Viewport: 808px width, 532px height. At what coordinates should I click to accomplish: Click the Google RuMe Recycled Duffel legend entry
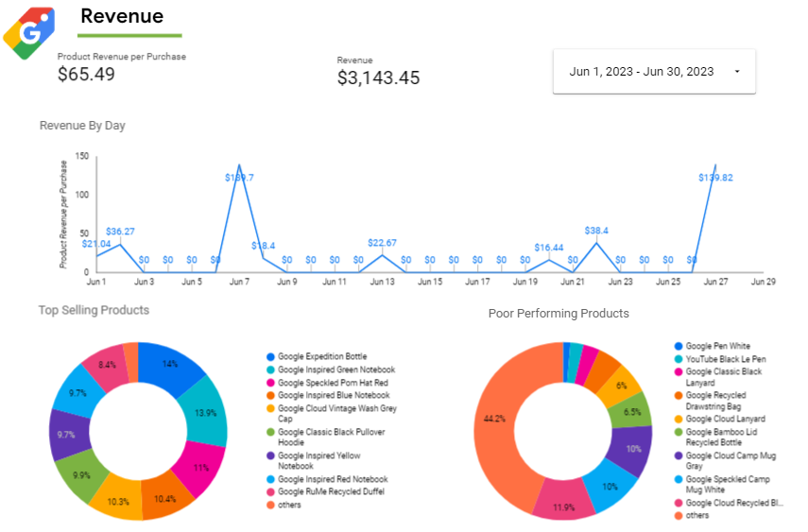(x=326, y=491)
